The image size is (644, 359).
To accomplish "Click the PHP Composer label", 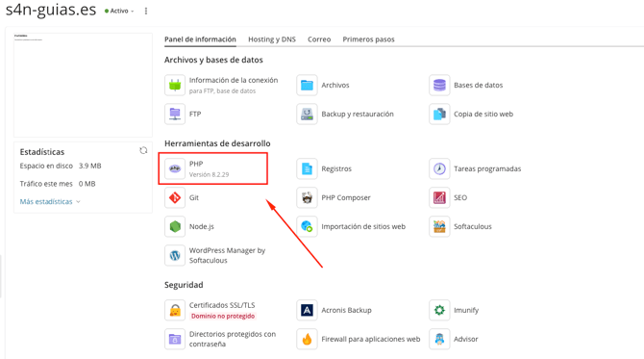I will [x=346, y=198].
